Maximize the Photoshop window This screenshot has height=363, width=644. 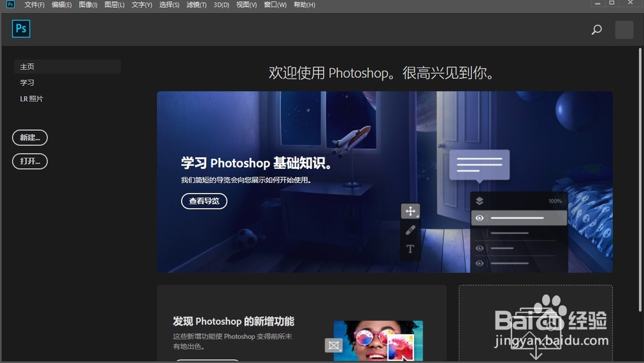[x=612, y=3]
